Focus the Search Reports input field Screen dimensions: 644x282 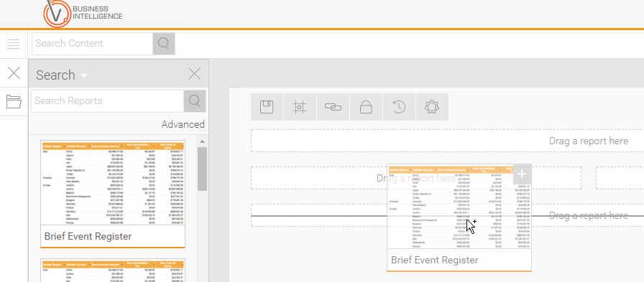click(x=108, y=101)
